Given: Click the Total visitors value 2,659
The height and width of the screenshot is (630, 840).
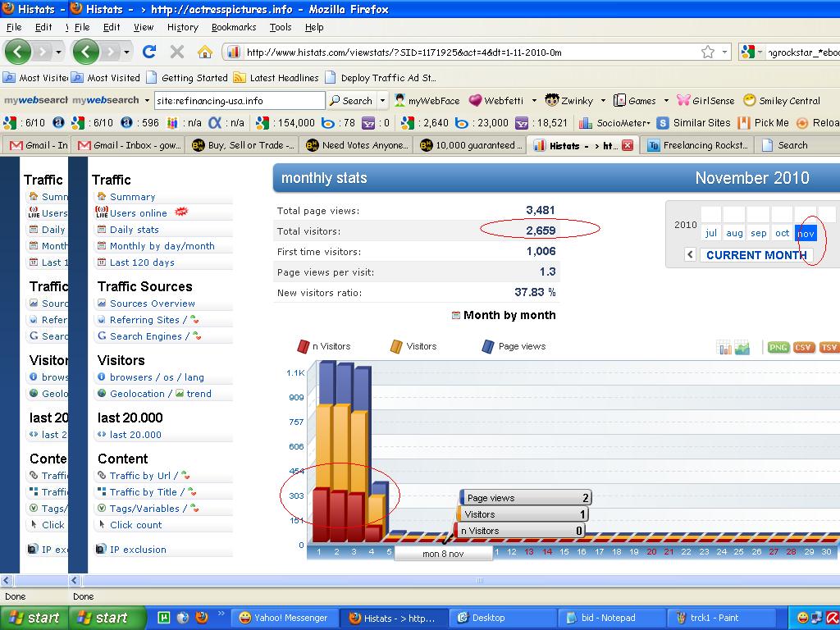Looking at the screenshot, I should [541, 231].
